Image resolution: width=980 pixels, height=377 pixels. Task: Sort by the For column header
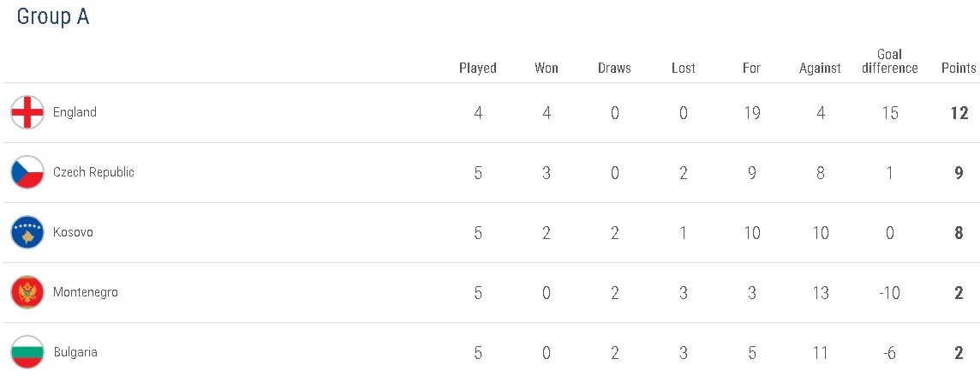(751, 69)
